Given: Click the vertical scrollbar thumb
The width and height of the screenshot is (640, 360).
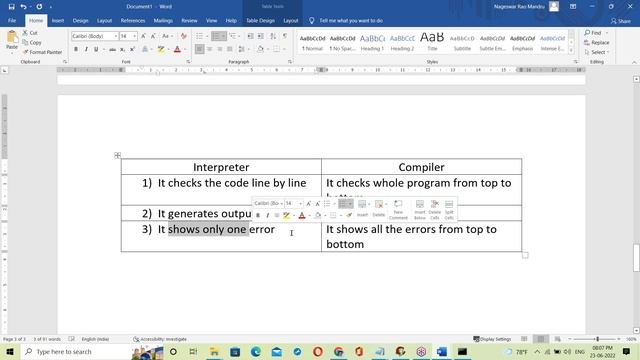Looking at the screenshot, I should point(636,257).
